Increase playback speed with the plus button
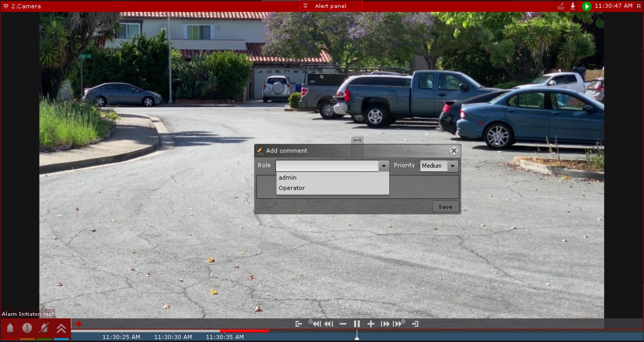The width and height of the screenshot is (644, 342). [371, 324]
